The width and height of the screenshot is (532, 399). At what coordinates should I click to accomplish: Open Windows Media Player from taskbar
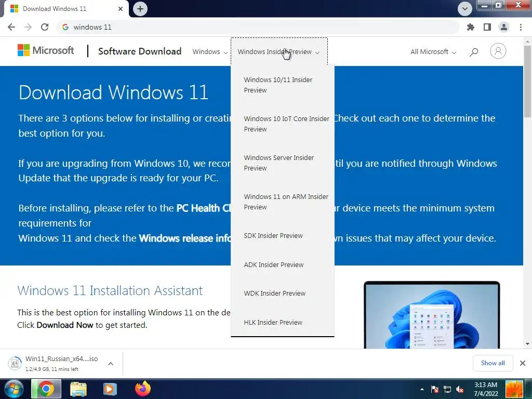110,389
